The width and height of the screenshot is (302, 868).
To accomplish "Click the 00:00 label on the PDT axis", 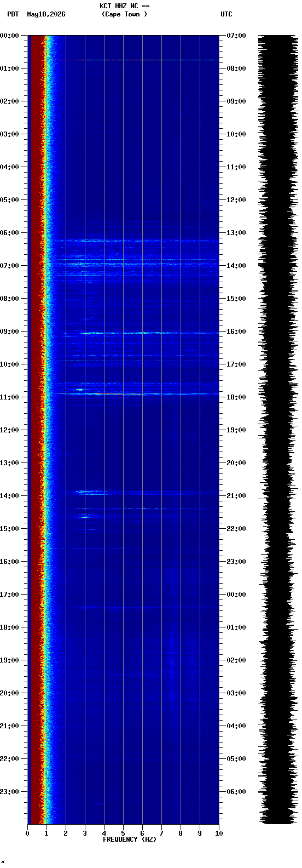I will pos(9,36).
